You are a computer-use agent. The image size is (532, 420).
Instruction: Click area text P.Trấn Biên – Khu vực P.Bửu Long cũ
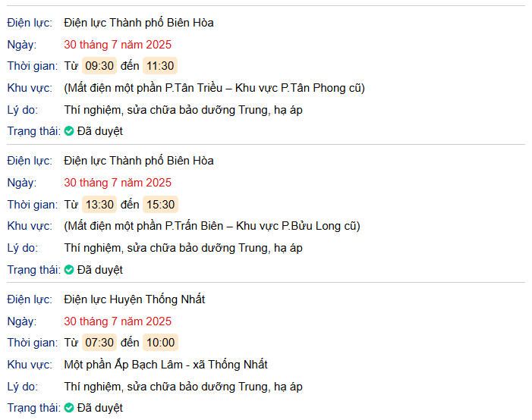click(x=212, y=226)
